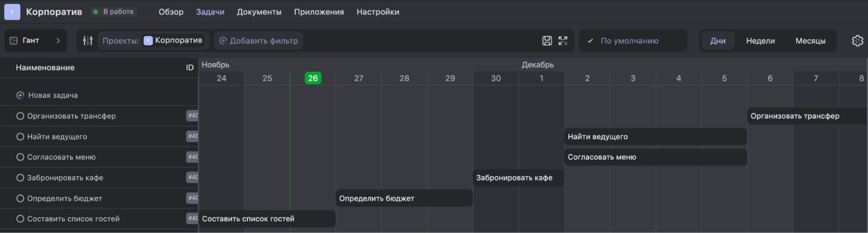
Task: Open the В работе status dropdown
Action: 114,12
